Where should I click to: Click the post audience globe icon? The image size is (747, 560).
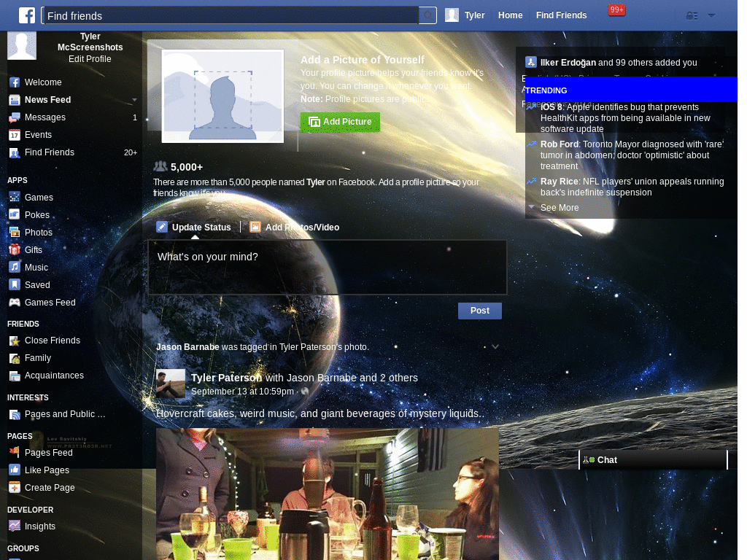305,392
